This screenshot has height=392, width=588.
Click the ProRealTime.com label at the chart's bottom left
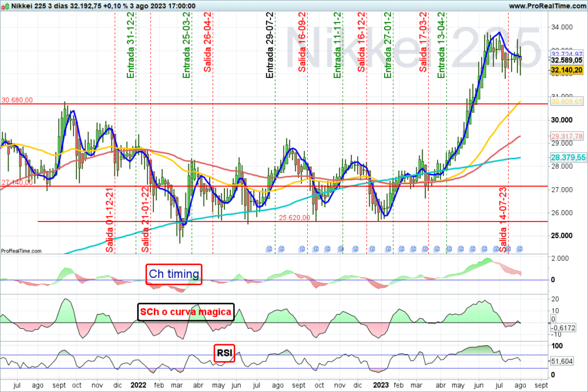click(21, 251)
